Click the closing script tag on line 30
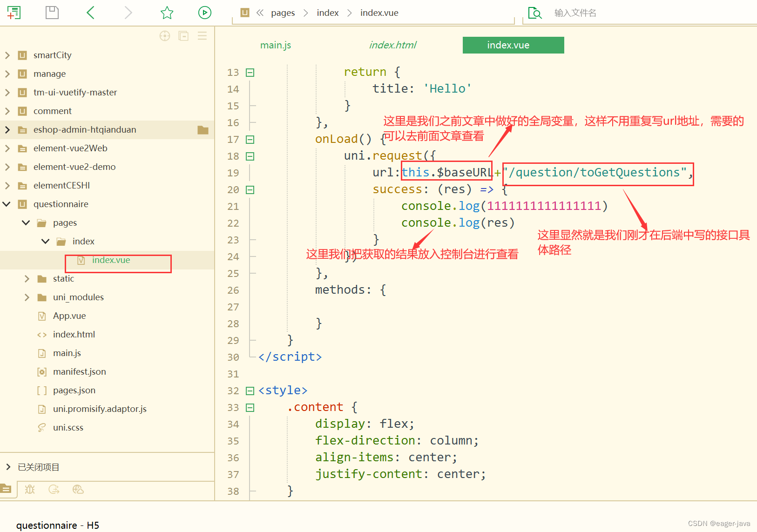The image size is (757, 532). [x=290, y=357]
